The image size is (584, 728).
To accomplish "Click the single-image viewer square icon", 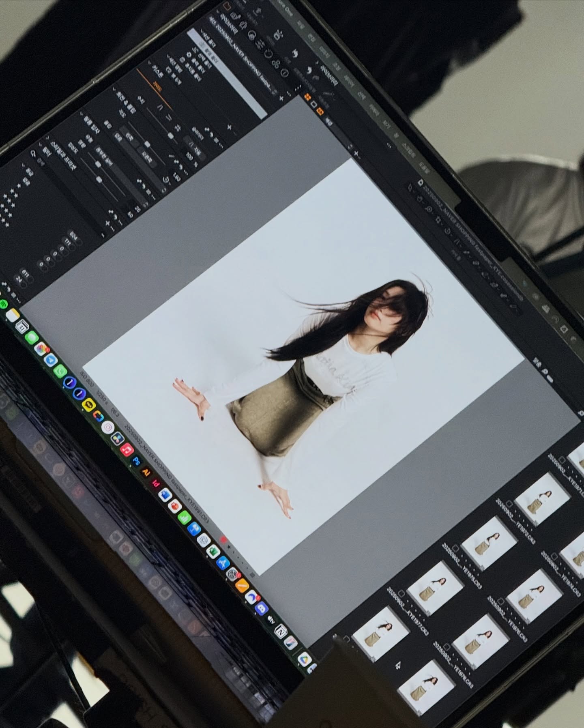I will click(x=314, y=104).
